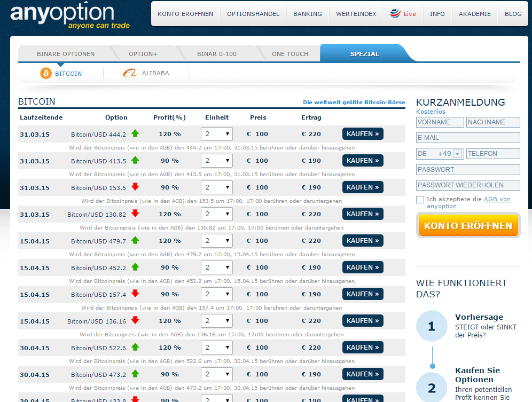Click the Passwort input field
This screenshot has width=532, height=402.
point(468,170)
